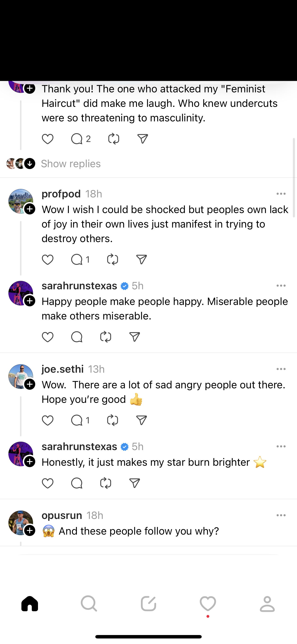The width and height of the screenshot is (297, 644).
Task: Expand hidden replies with Show replies
Action: point(71,164)
